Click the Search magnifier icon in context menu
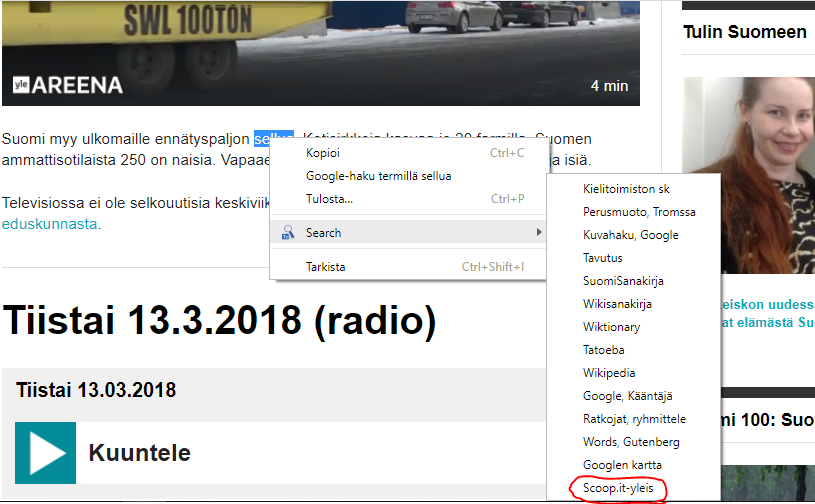 (288, 232)
